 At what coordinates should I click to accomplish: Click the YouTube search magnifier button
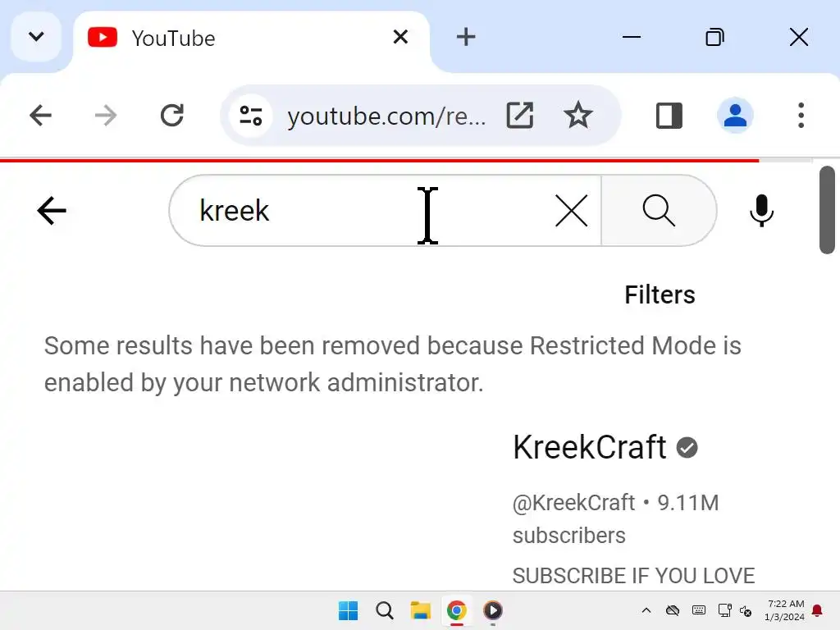coord(659,211)
